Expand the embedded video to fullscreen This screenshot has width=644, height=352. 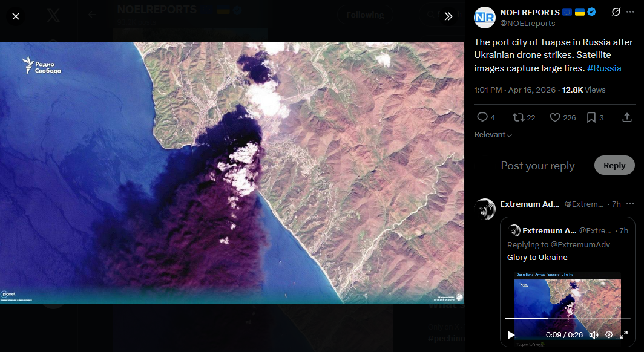tap(624, 335)
